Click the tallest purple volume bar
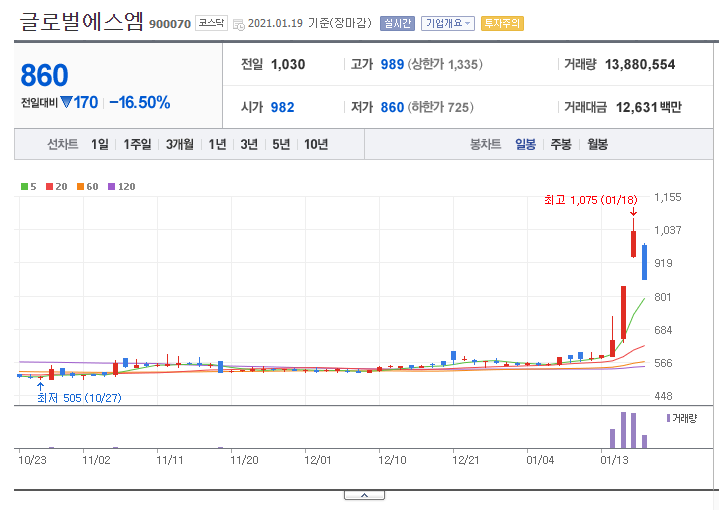Viewport: 719px width, 510px height. [623, 430]
